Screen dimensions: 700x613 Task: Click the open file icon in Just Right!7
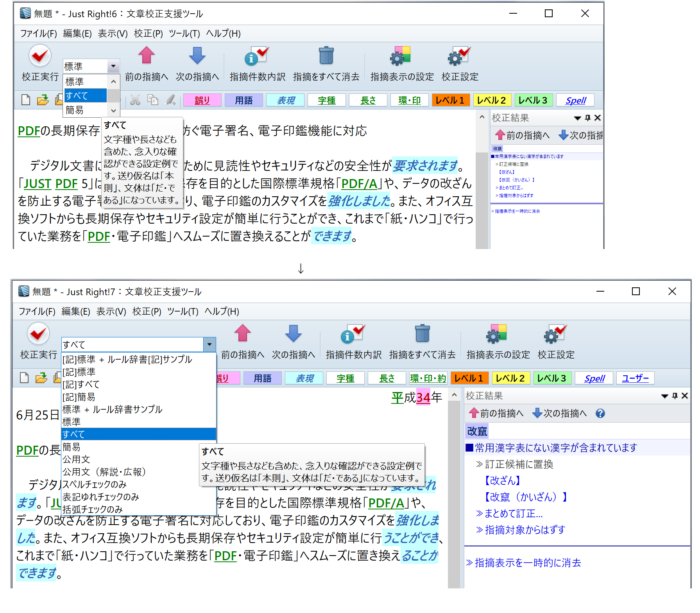41,378
